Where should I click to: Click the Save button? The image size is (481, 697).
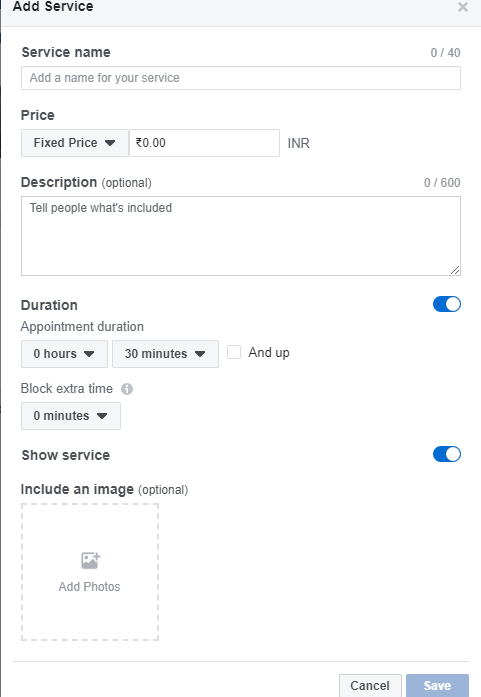(437, 685)
